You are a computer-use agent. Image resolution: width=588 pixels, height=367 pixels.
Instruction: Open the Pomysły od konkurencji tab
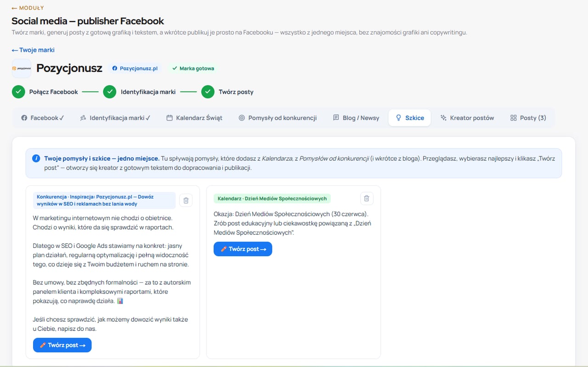[x=277, y=118]
